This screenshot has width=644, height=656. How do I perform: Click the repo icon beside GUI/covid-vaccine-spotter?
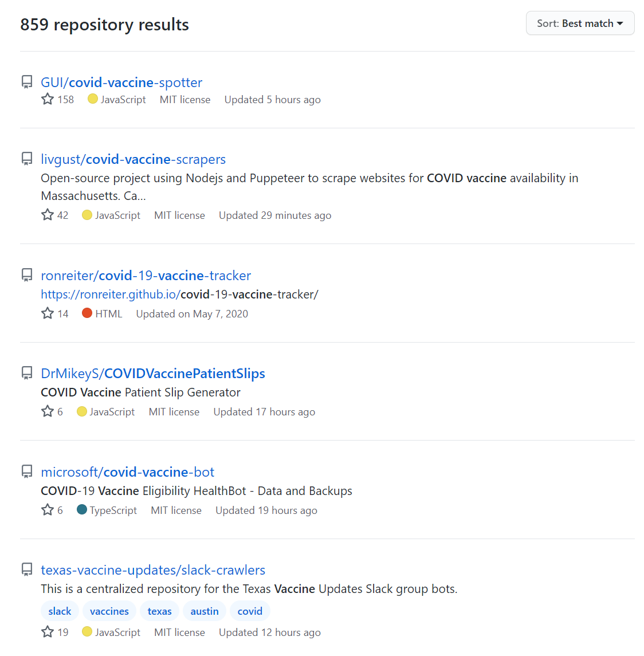27,82
